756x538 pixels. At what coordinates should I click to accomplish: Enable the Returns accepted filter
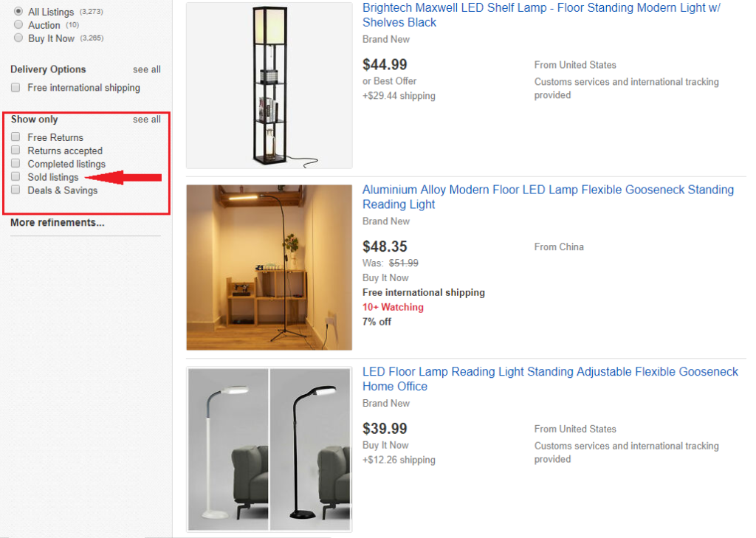(16, 151)
